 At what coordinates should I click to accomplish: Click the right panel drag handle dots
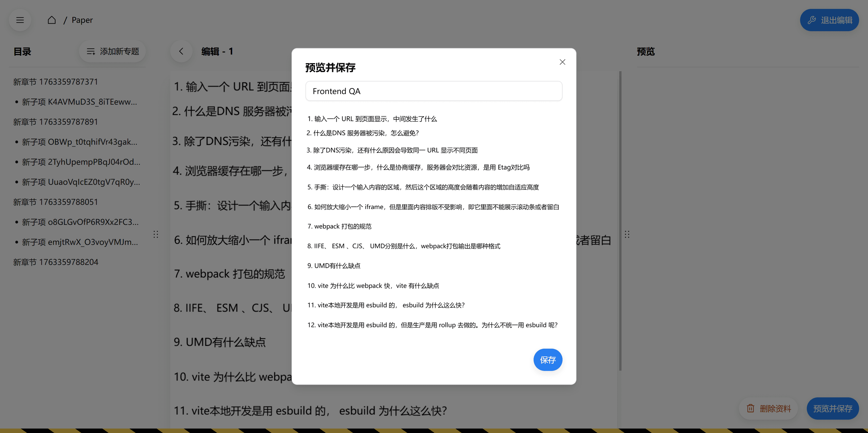pyautogui.click(x=627, y=234)
